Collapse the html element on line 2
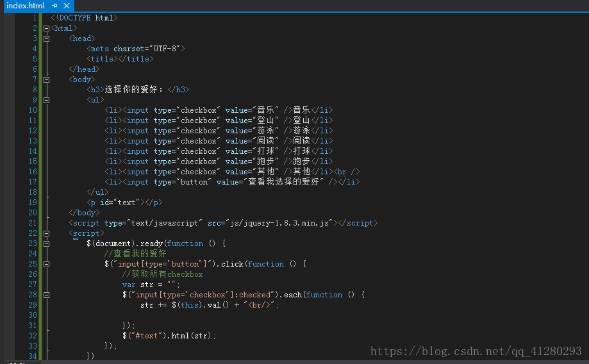The width and height of the screenshot is (589, 364). point(46,29)
